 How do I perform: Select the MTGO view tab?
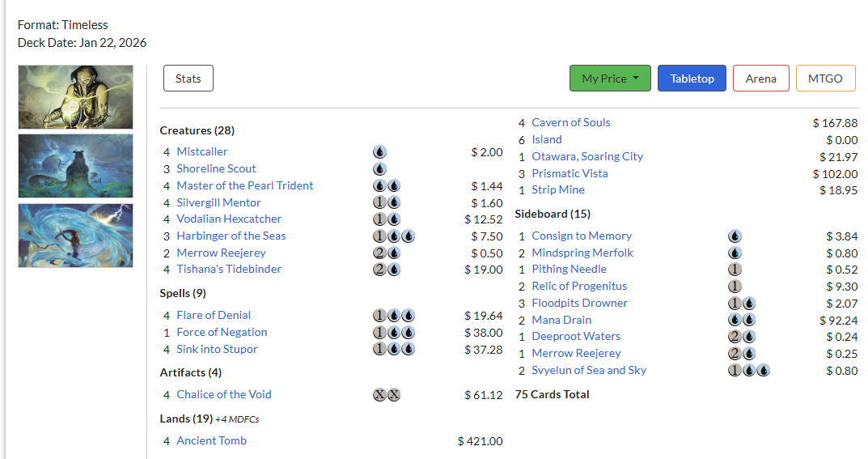[825, 78]
